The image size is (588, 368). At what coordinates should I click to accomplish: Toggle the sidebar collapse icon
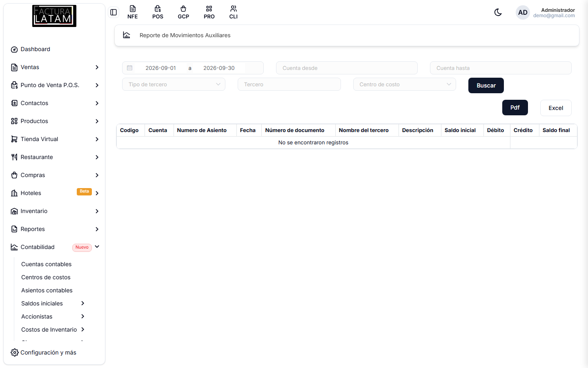tap(114, 12)
